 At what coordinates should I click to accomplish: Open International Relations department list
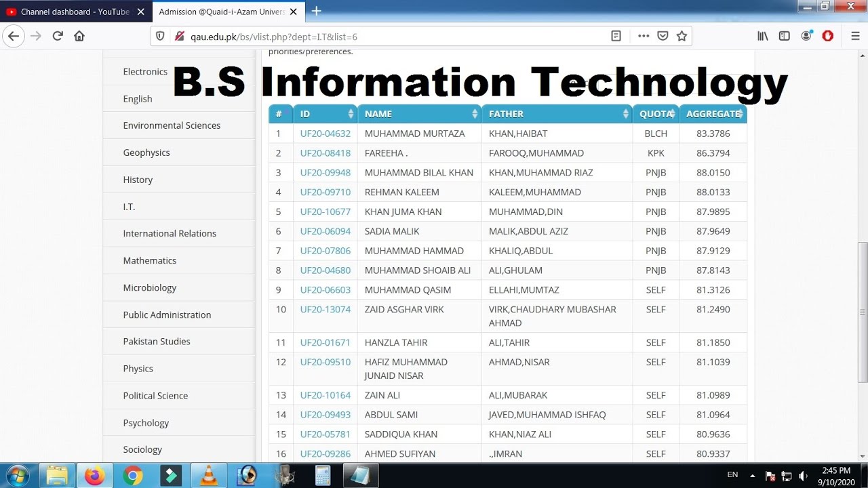click(x=170, y=233)
